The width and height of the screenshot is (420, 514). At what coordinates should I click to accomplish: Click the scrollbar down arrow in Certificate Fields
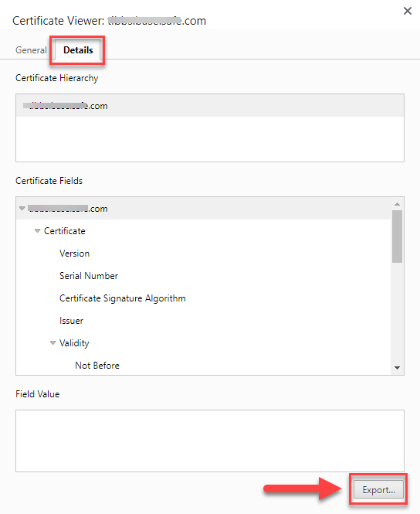(x=397, y=368)
